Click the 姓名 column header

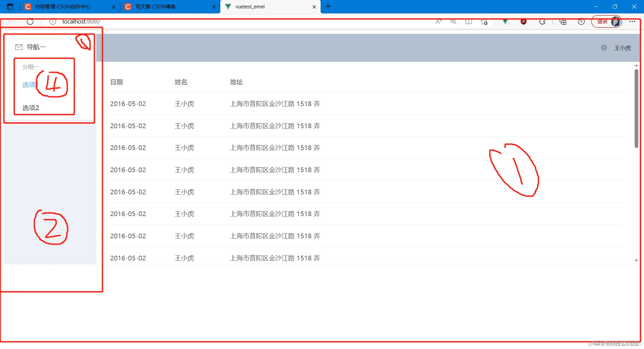click(x=181, y=82)
